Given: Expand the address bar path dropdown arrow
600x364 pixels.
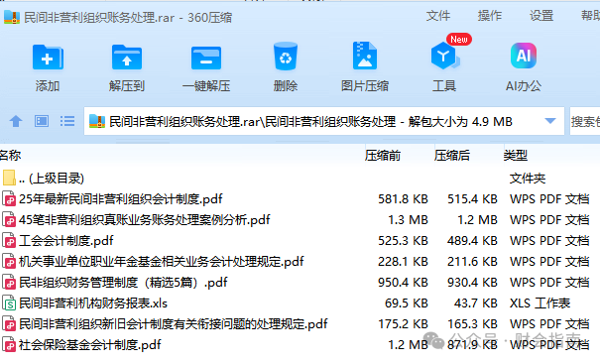Looking at the screenshot, I should point(550,121).
